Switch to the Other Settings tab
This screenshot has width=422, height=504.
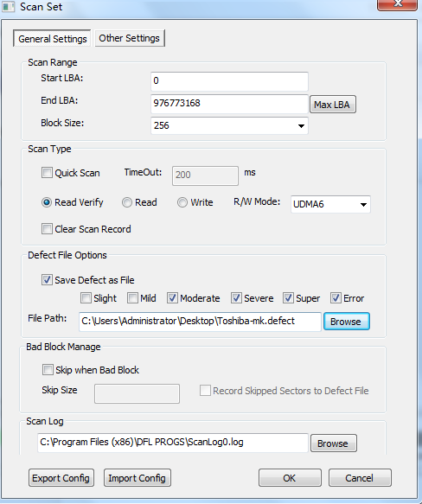pos(130,38)
